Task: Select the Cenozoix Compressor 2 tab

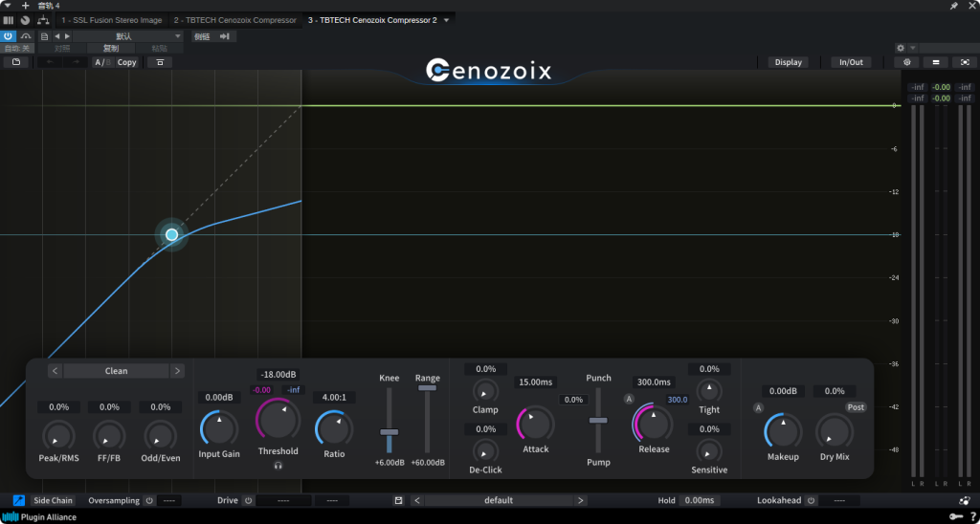Action: pos(372,20)
